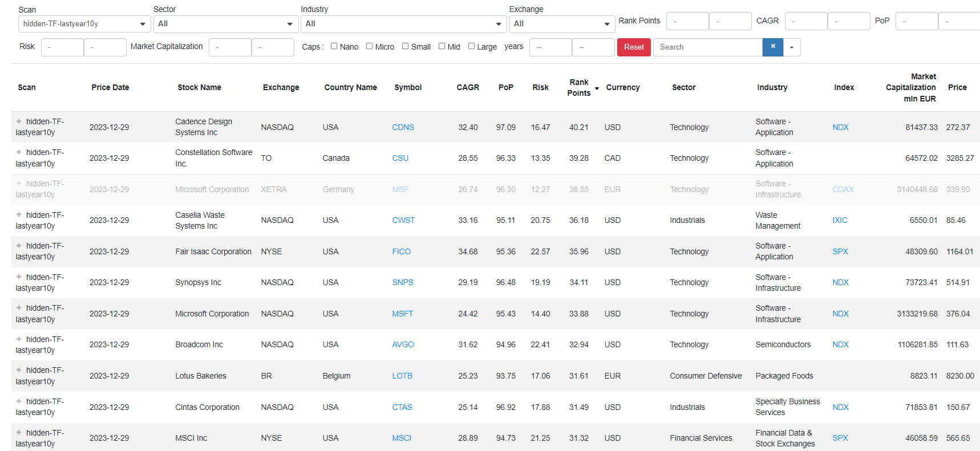Open the Scan dropdown hidden-TF-lastyear10y
This screenshot has height=451, width=980.
[x=84, y=24]
